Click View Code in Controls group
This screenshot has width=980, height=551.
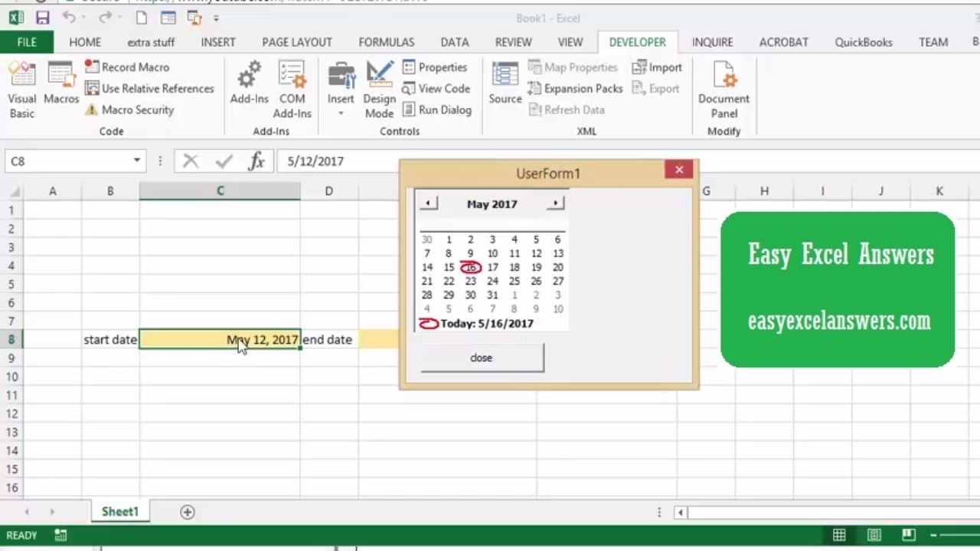click(436, 89)
